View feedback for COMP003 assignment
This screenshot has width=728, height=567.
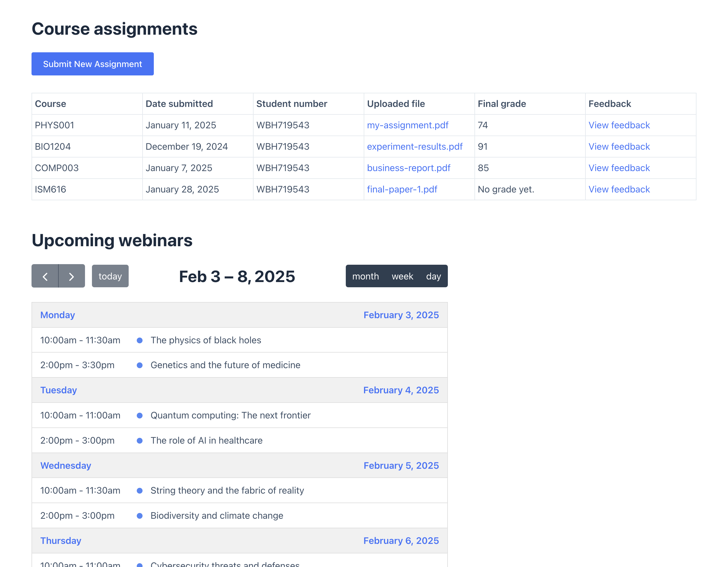(619, 168)
